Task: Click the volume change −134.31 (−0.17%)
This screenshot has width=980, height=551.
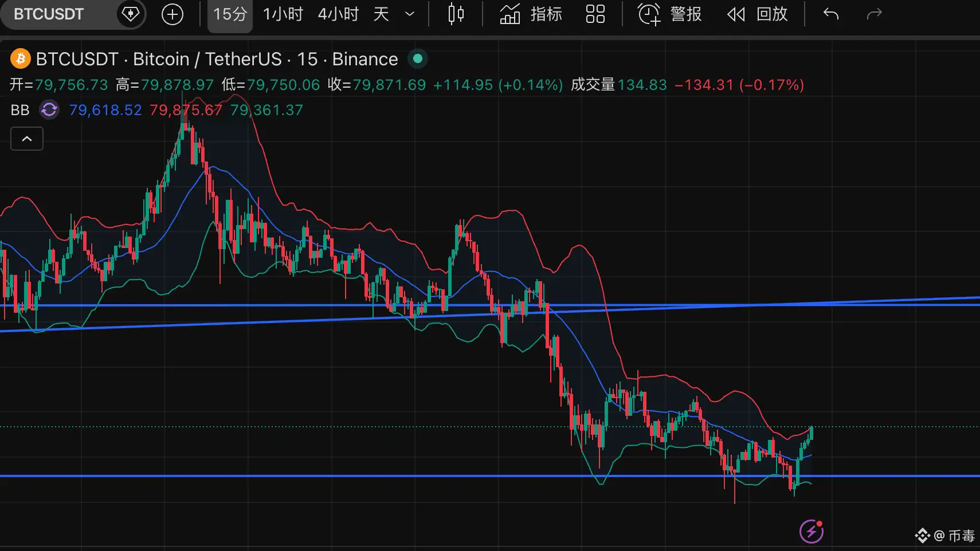Action: [x=739, y=85]
